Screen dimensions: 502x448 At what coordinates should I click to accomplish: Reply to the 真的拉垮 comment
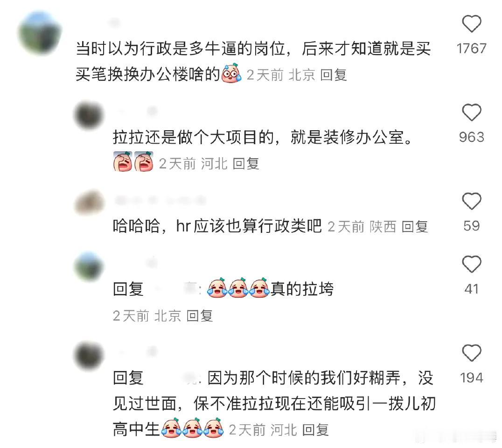tap(200, 316)
